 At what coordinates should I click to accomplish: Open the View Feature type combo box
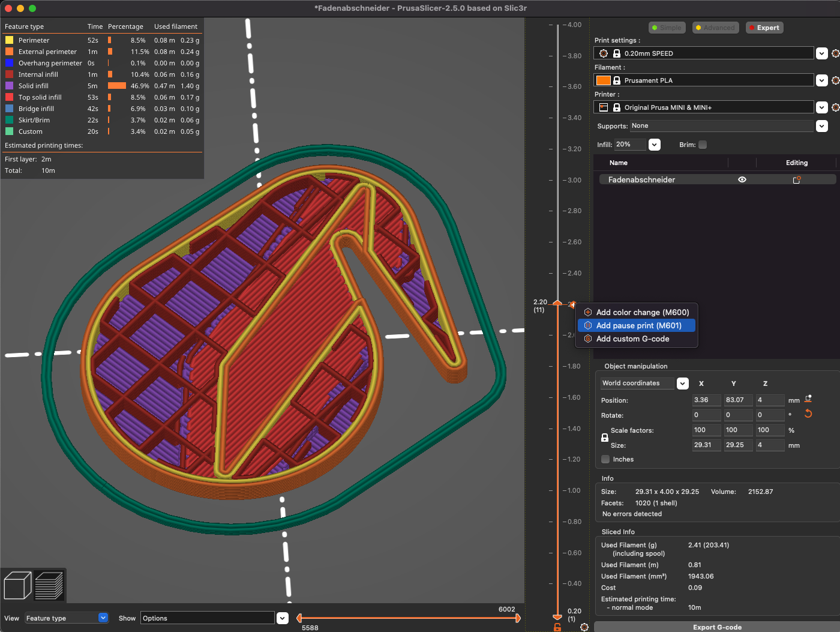(66, 618)
